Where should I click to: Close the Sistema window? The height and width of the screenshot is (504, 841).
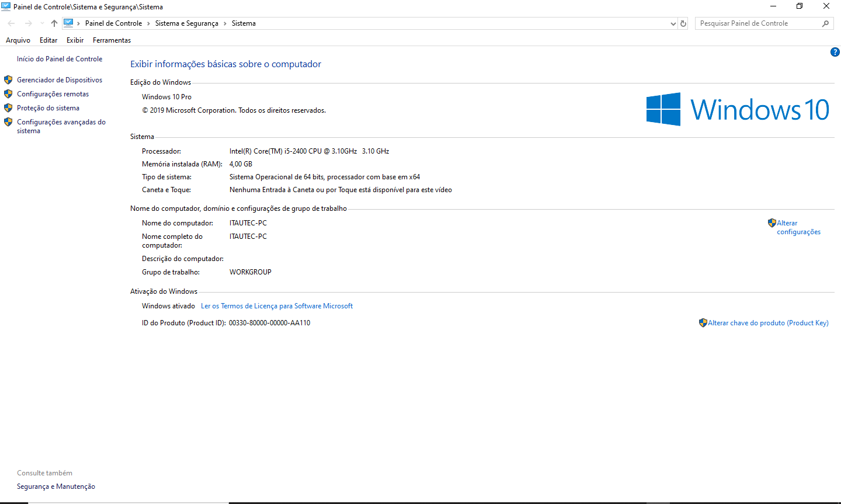pyautogui.click(x=826, y=6)
